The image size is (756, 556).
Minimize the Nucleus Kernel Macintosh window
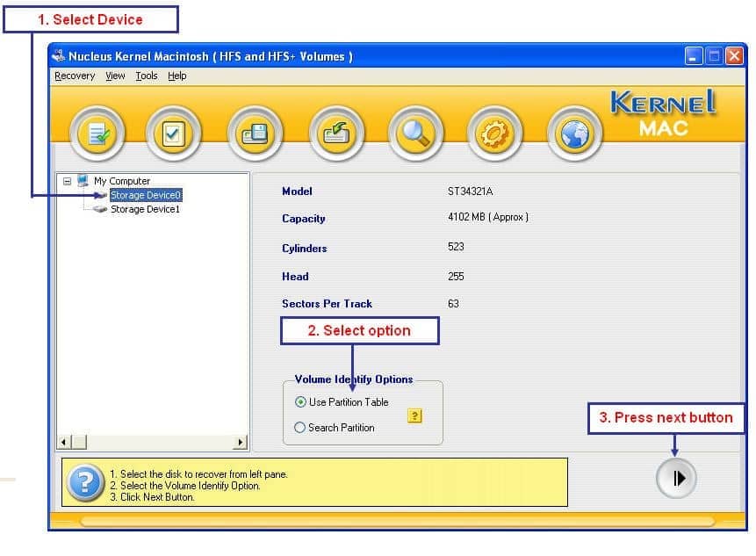pos(694,56)
